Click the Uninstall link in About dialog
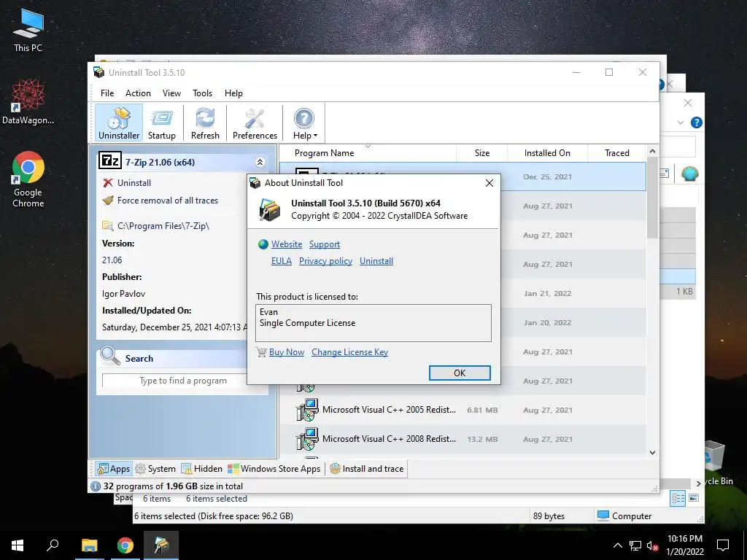The height and width of the screenshot is (560, 747). pos(376,261)
